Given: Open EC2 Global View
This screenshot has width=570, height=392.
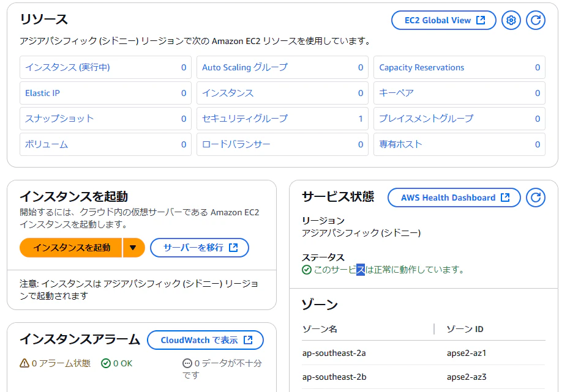Looking at the screenshot, I should tap(443, 20).
